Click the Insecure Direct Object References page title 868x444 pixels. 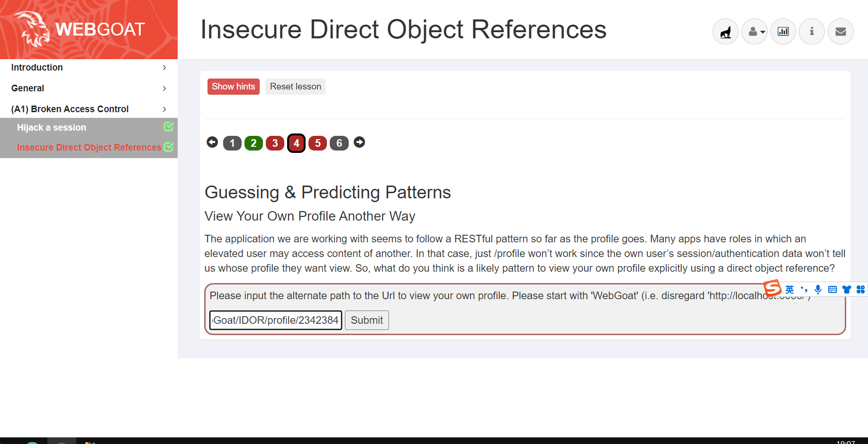point(403,29)
